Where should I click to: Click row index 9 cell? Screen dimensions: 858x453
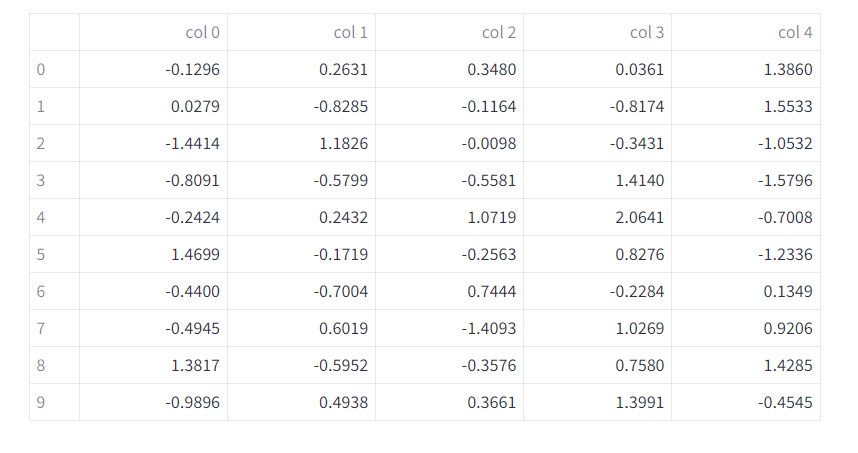click(x=54, y=402)
